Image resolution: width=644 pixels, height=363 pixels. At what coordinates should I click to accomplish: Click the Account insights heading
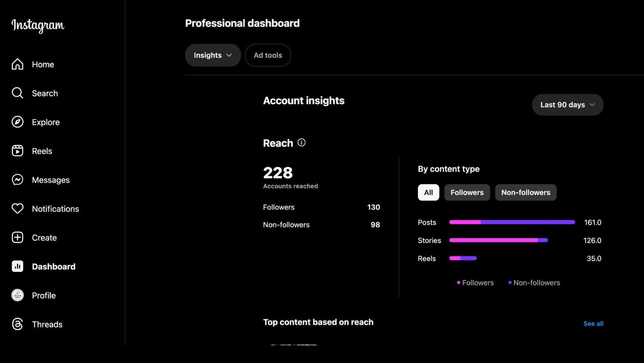pos(304,101)
